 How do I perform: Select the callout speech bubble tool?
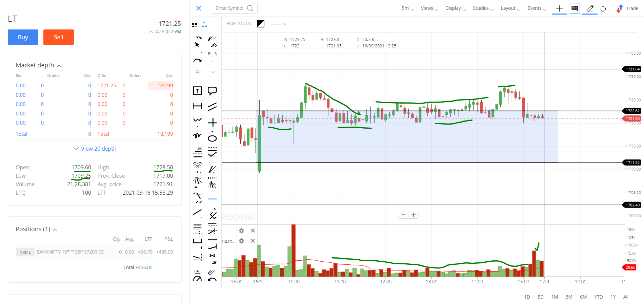click(x=212, y=91)
